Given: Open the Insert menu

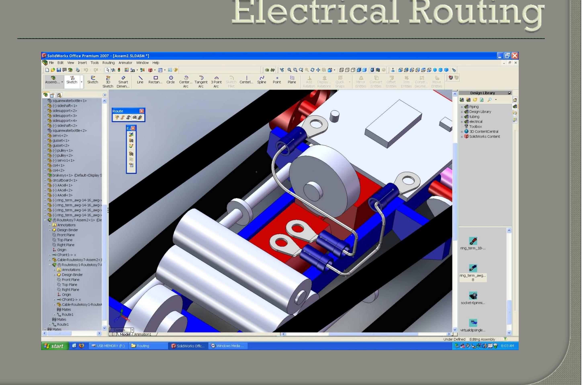Looking at the screenshot, I should coord(82,63).
